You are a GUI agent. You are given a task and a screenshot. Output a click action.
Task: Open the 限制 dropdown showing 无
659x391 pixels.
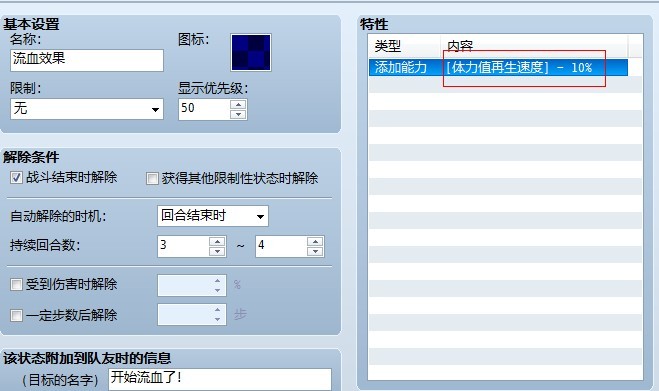87,109
